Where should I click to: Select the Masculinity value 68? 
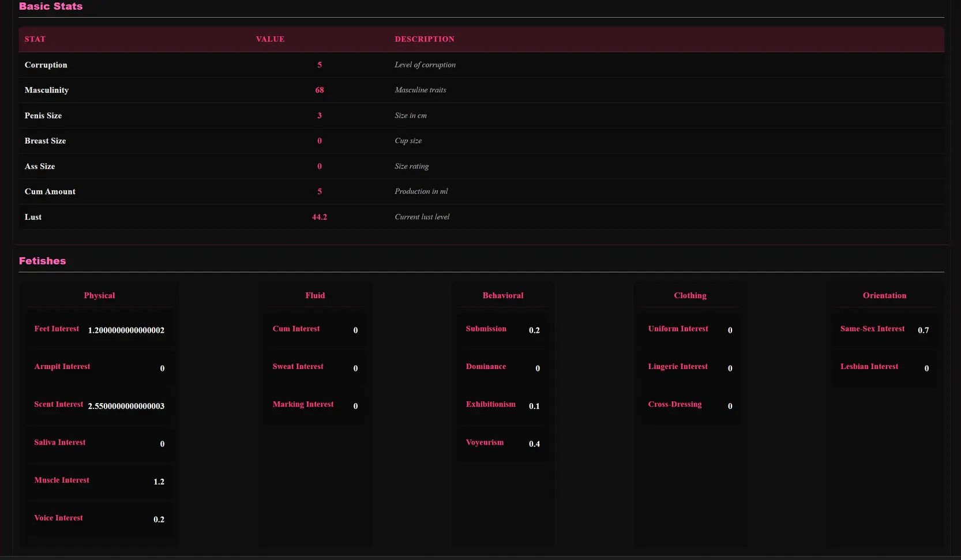[x=319, y=91]
